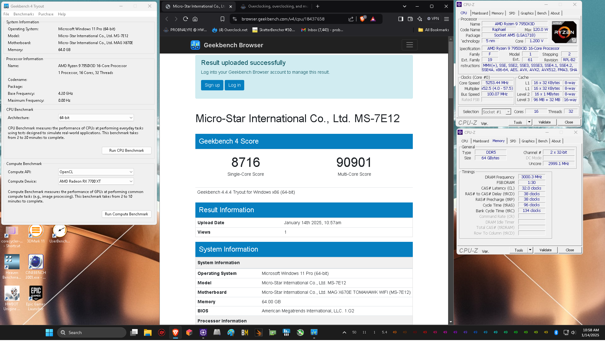Open File Explorer from the taskbar
Screen dimensions: 605x364
tap(148, 333)
